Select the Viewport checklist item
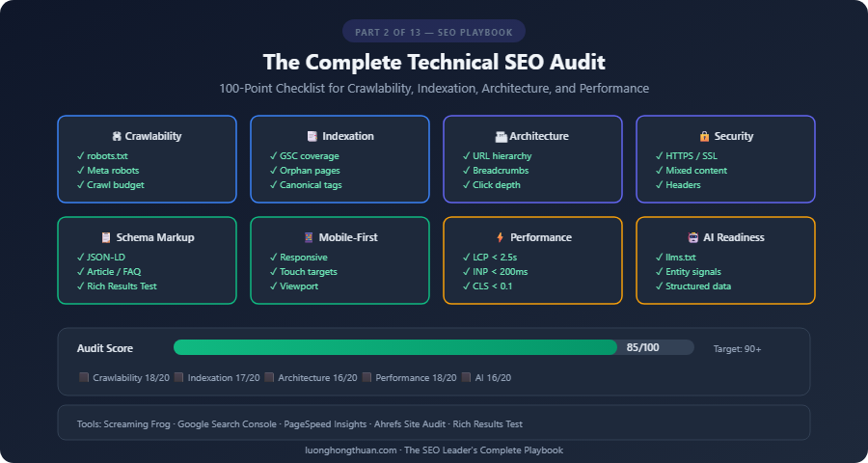The image size is (868, 463). click(x=294, y=286)
